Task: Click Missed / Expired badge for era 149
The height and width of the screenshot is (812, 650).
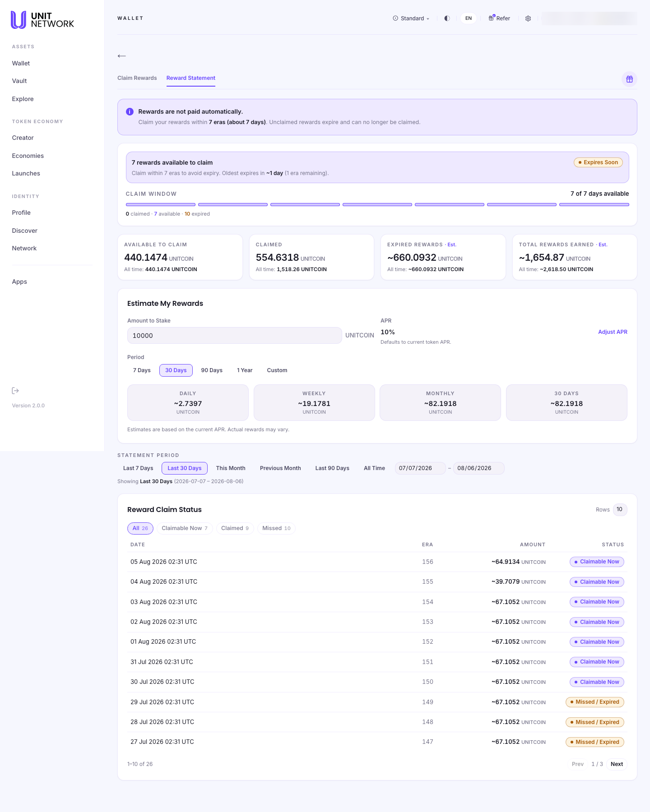Action: click(595, 702)
